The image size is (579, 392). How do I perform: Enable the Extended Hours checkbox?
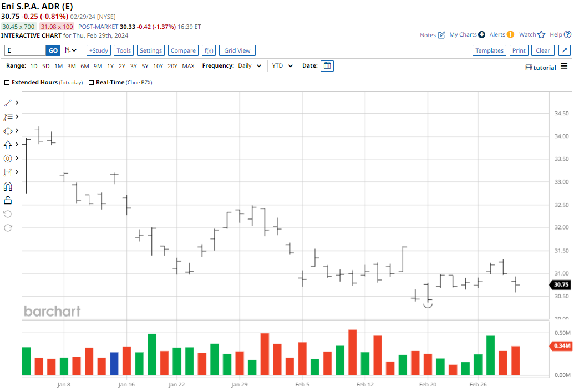7,82
